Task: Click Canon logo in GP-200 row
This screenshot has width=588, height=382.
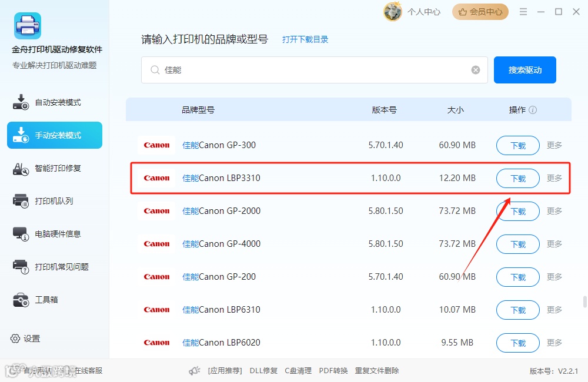Action: pyautogui.click(x=156, y=277)
